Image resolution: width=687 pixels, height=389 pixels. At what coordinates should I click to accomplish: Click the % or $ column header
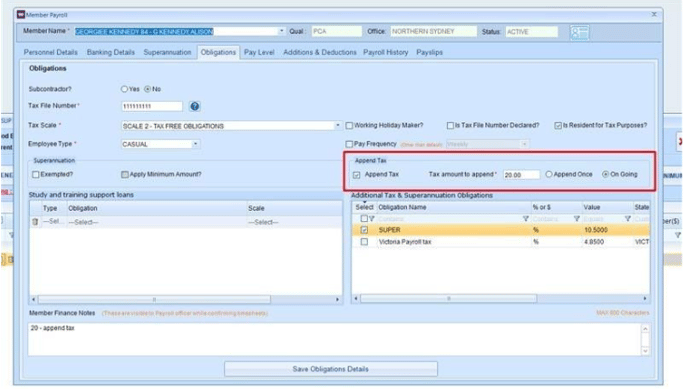[556, 207]
